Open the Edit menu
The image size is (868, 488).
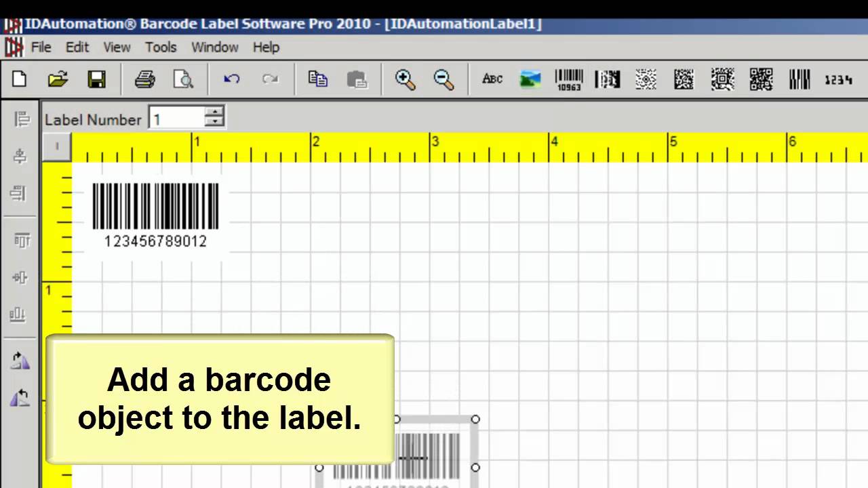pyautogui.click(x=77, y=47)
